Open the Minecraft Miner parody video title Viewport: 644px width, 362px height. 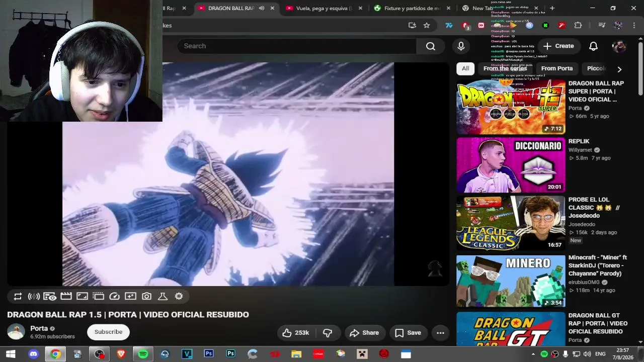coord(598,265)
